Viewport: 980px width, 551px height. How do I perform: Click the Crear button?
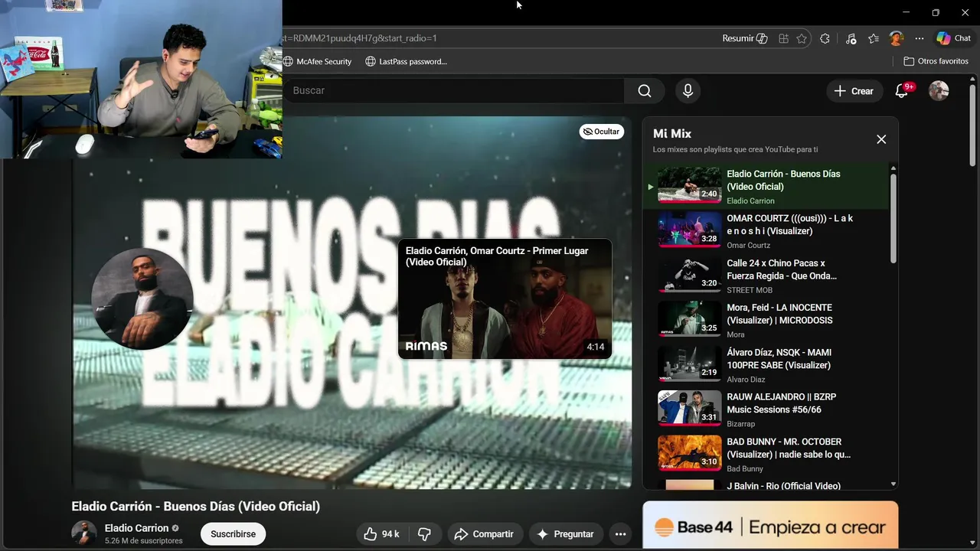click(x=854, y=91)
